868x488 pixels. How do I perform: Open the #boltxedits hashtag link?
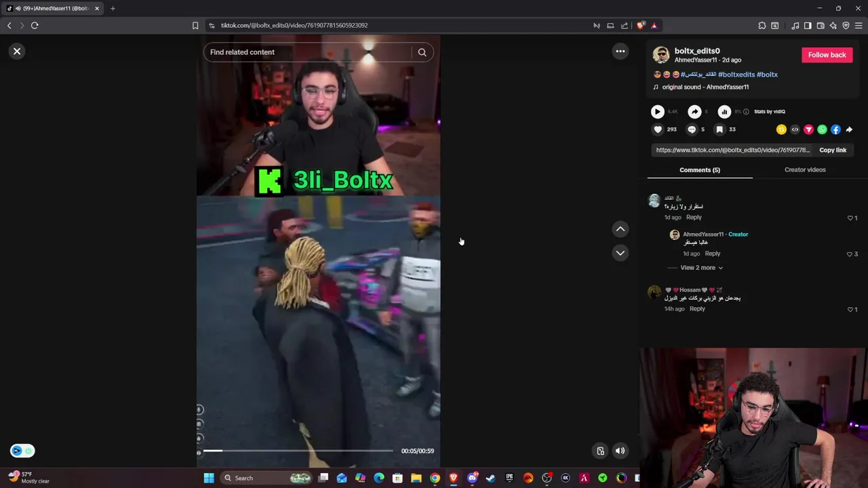(x=736, y=75)
